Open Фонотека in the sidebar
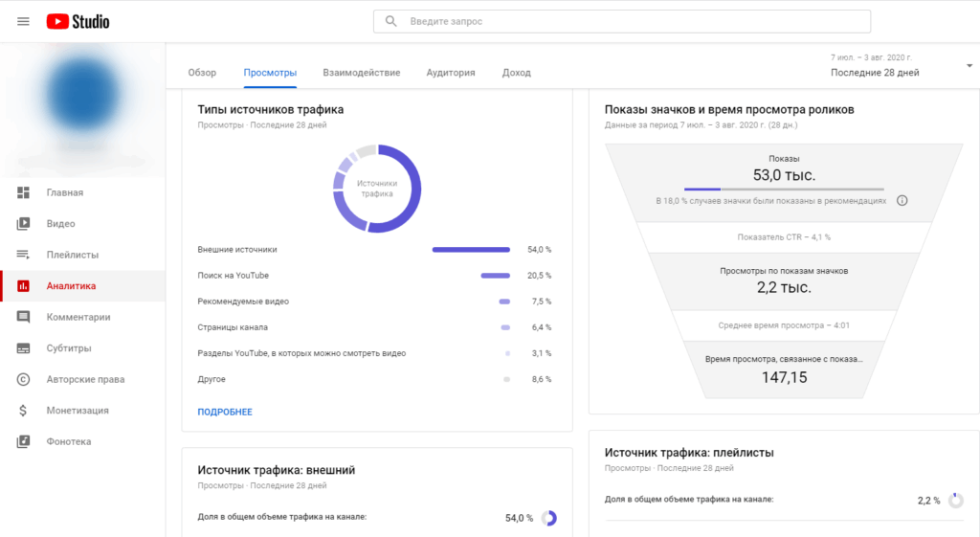Screen dimensions: 980x537 click(x=82, y=441)
